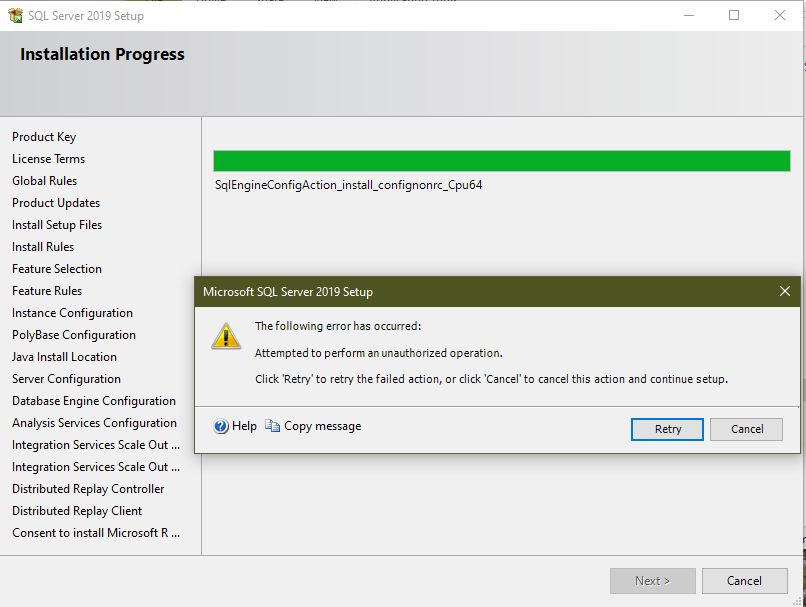Click the Installation Progress heading
This screenshot has width=806, height=607.
coord(102,54)
